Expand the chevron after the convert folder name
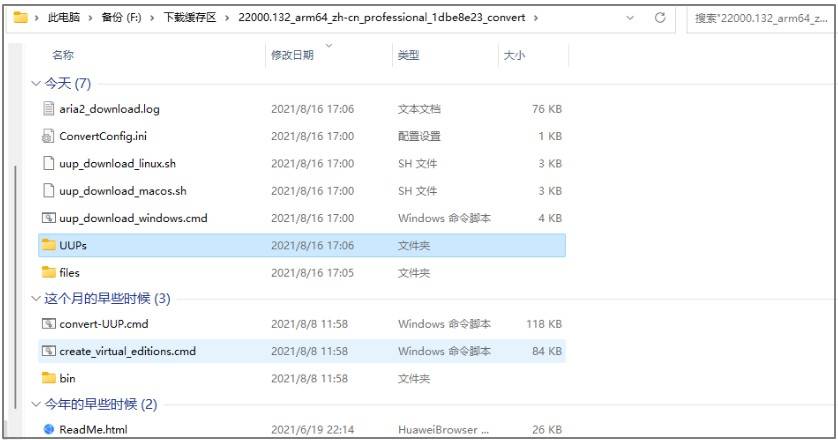 click(x=536, y=18)
